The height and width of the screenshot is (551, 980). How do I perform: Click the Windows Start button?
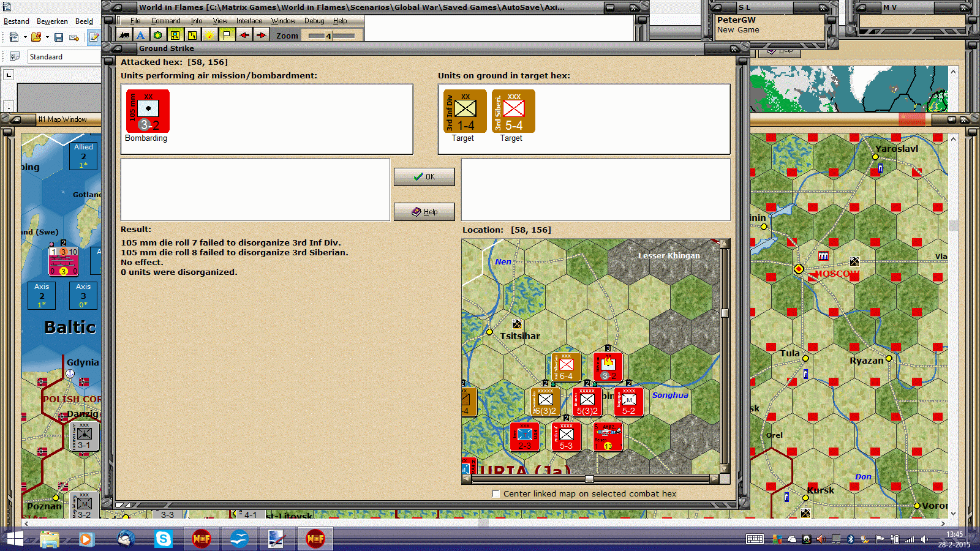[x=15, y=539]
